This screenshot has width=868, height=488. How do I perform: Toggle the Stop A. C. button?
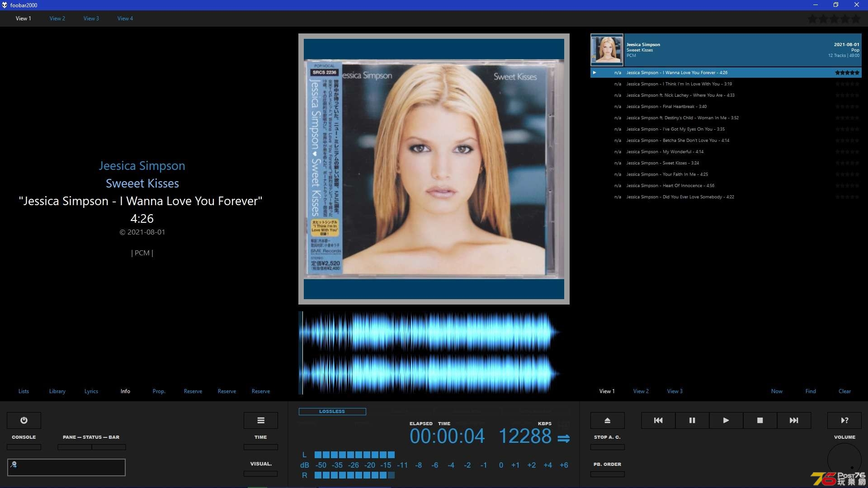click(608, 447)
